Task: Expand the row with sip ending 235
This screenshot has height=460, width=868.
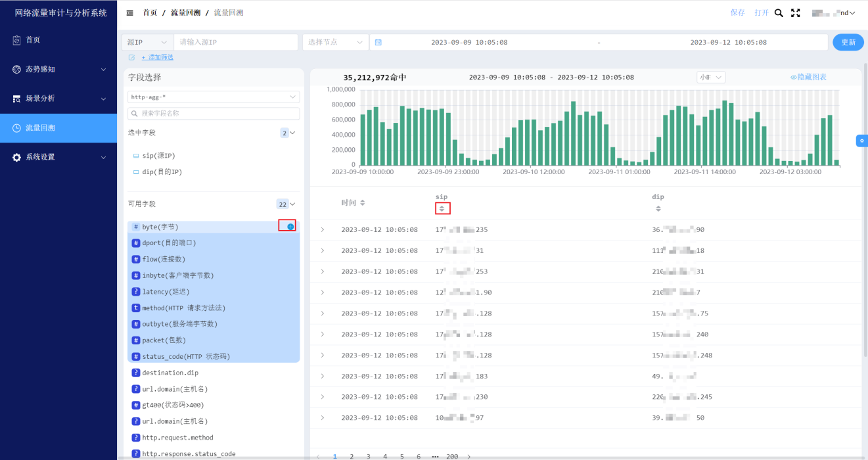Action: click(323, 229)
